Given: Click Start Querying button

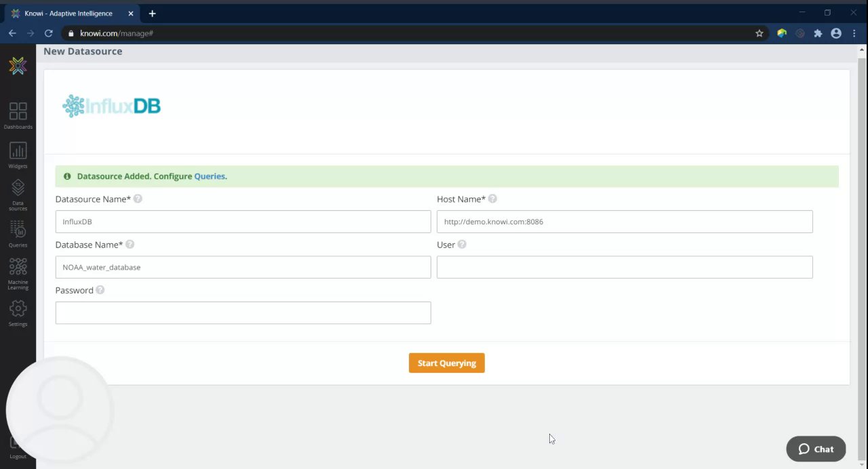Looking at the screenshot, I should click(x=446, y=363).
